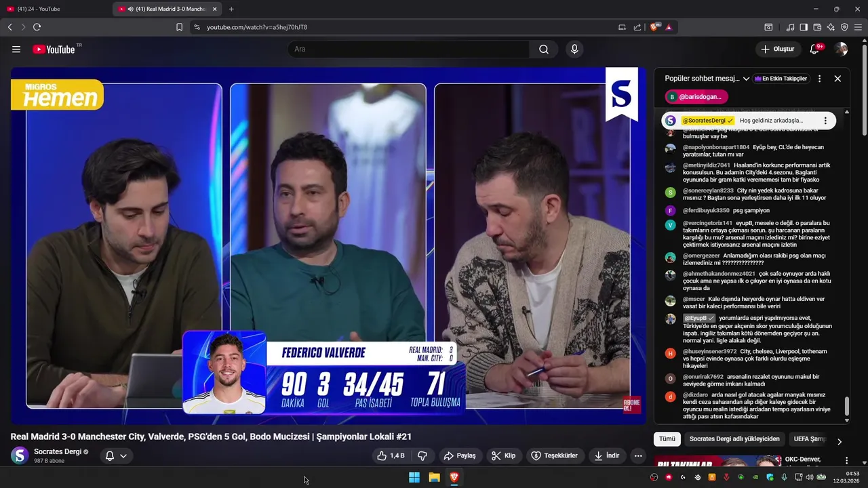This screenshot has width=868, height=488.
Task: Open the Brave Wallet icon
Action: [x=817, y=27]
